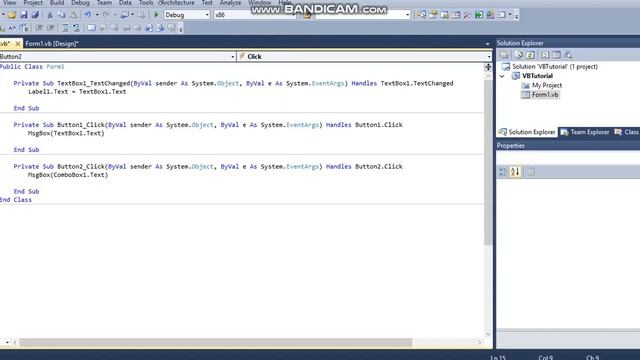This screenshot has height=360, width=640.
Task: Open the Team menu
Action: click(x=104, y=3)
